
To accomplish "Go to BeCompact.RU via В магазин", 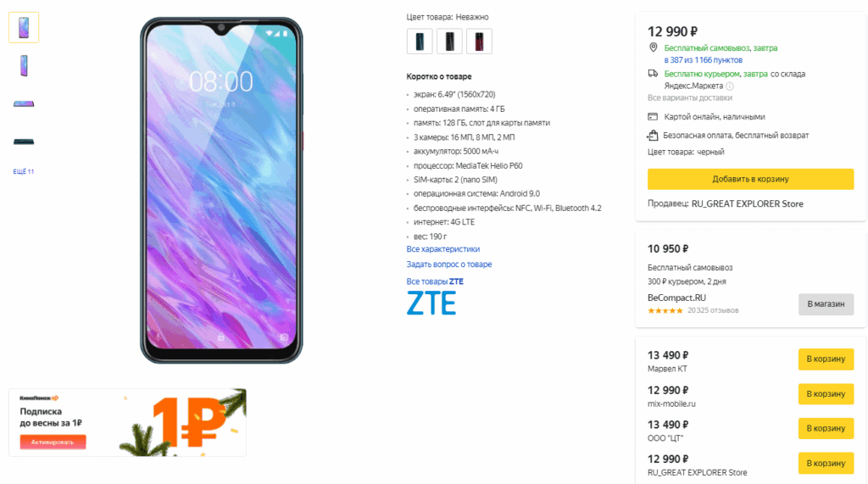I will click(x=826, y=304).
